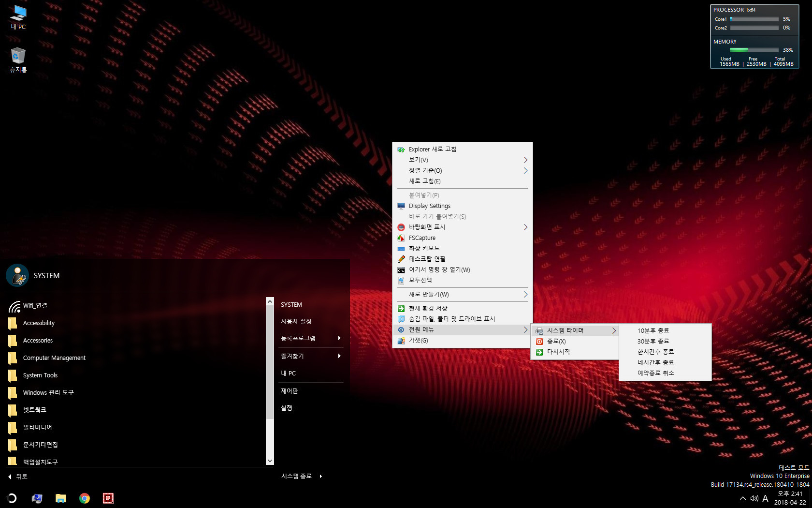Screen dimensions: 812x508
Task: Click the MEMORY usage bar in gadget
Action: (x=754, y=50)
